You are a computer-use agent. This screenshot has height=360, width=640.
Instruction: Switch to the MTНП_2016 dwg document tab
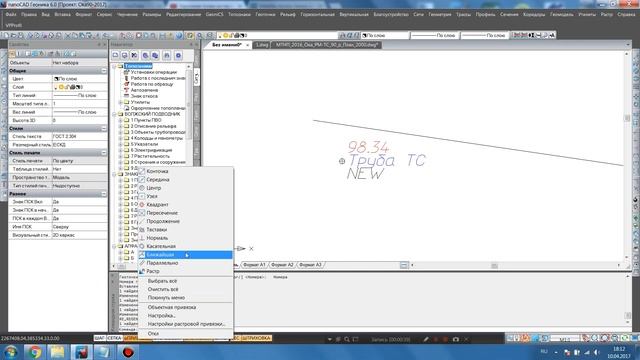click(x=327, y=45)
